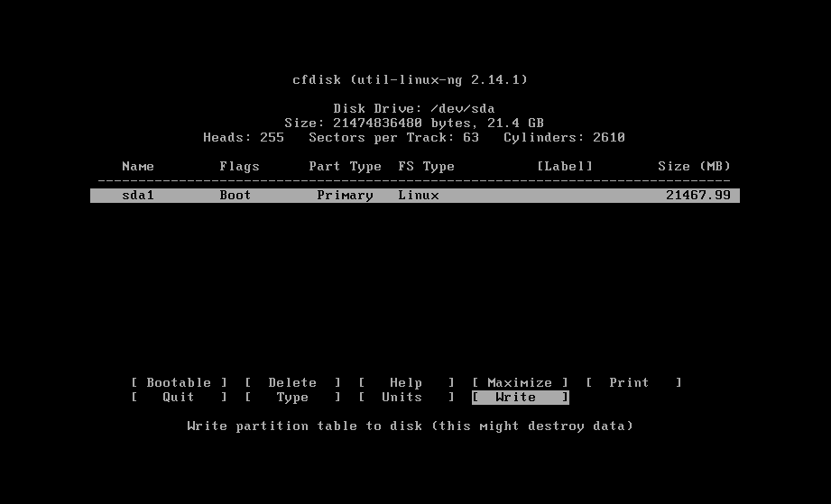Viewport: 831px width, 504px height.
Task: Click the Heads: 255 value
Action: click(x=244, y=138)
